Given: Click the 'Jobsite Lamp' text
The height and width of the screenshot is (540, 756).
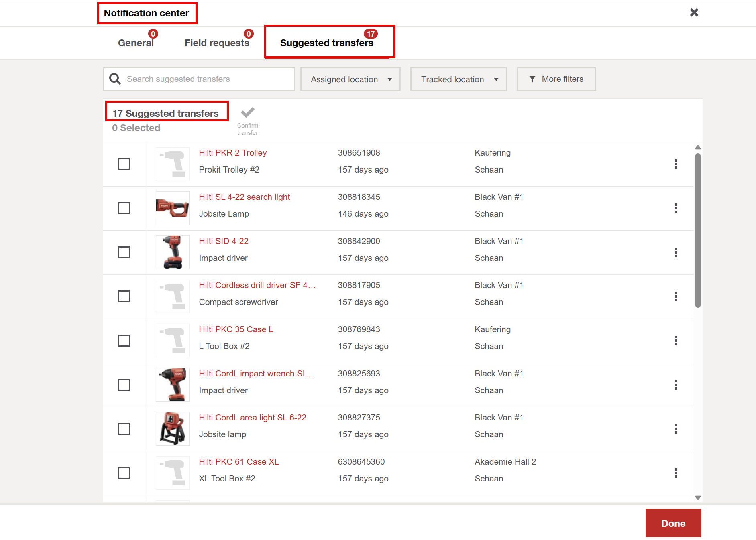Looking at the screenshot, I should [224, 214].
